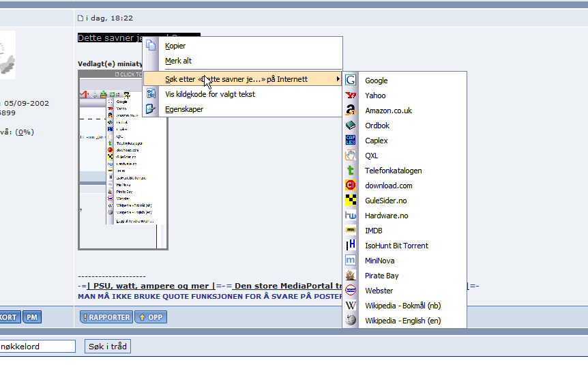Click the post time i dag, 18:22
The image size is (588, 365).
(x=109, y=18)
